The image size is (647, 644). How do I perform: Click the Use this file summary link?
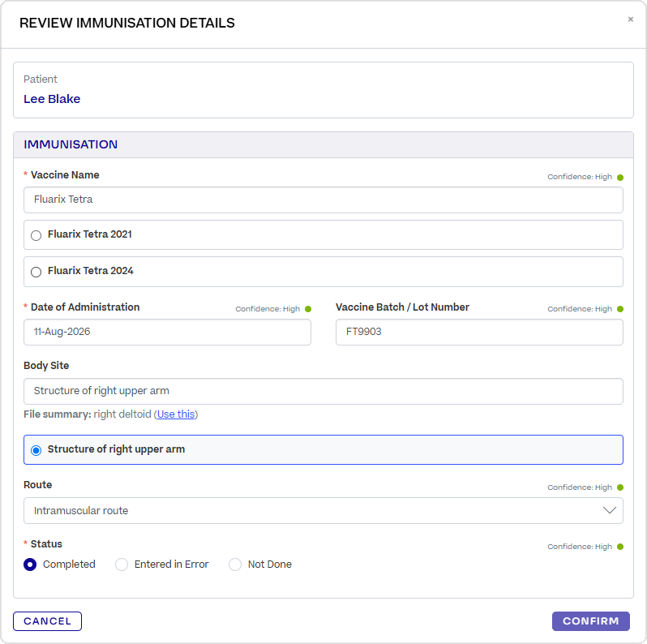[176, 414]
